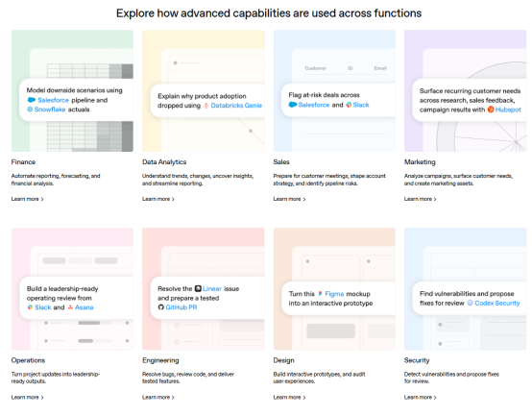Click Learn more under Data Analytics

(158, 199)
